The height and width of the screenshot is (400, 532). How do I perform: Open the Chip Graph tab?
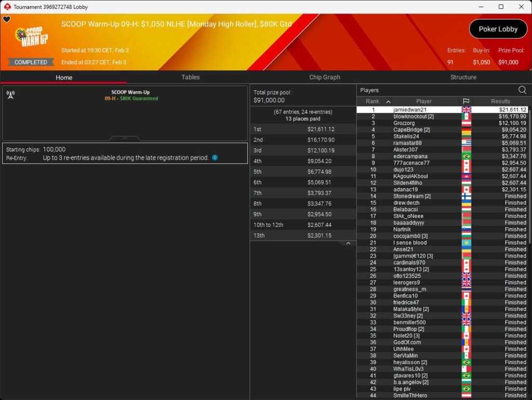[324, 77]
